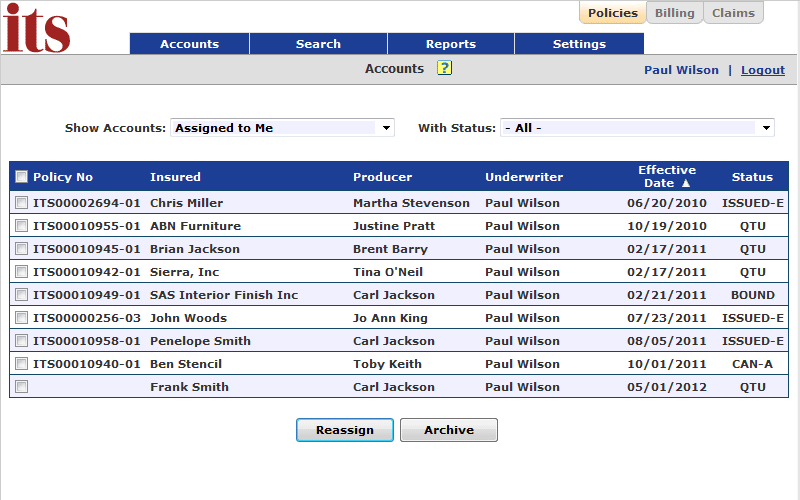Toggle Effective Date sort arrow

tap(686, 183)
